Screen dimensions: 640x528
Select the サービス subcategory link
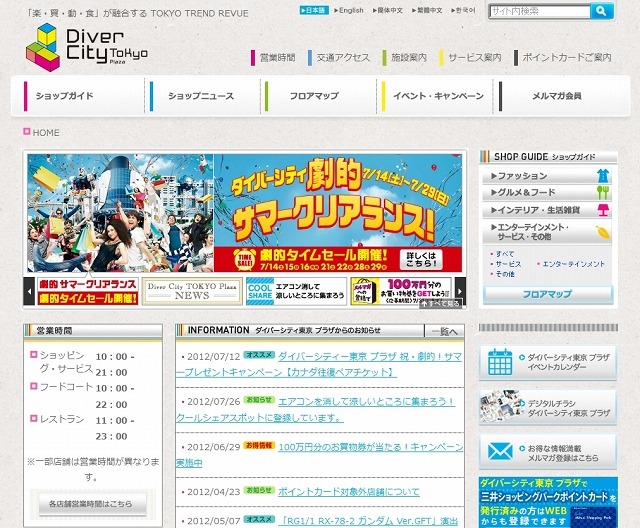pos(508,264)
